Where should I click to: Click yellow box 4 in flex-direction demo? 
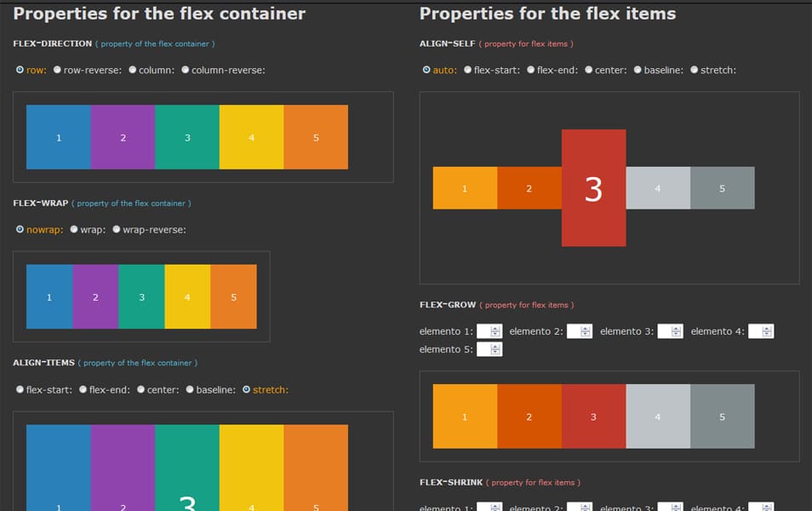pos(251,137)
